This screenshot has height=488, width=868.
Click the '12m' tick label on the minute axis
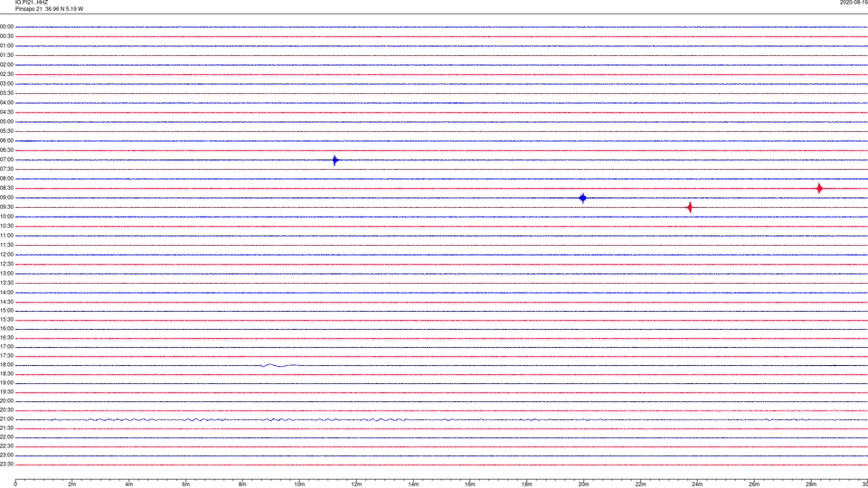(356, 484)
